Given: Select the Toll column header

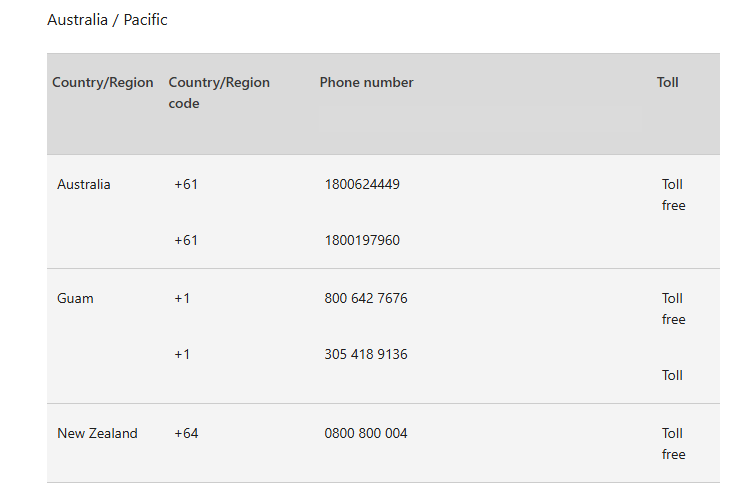Looking at the screenshot, I should click(x=667, y=83).
